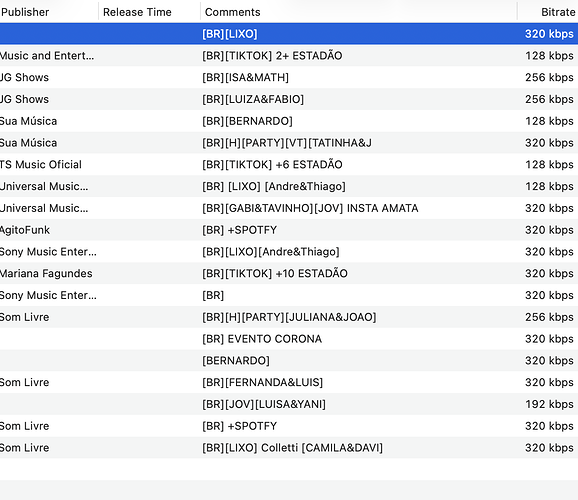Click publisher 'Sua Música' in TATINHA&J row

click(28, 143)
